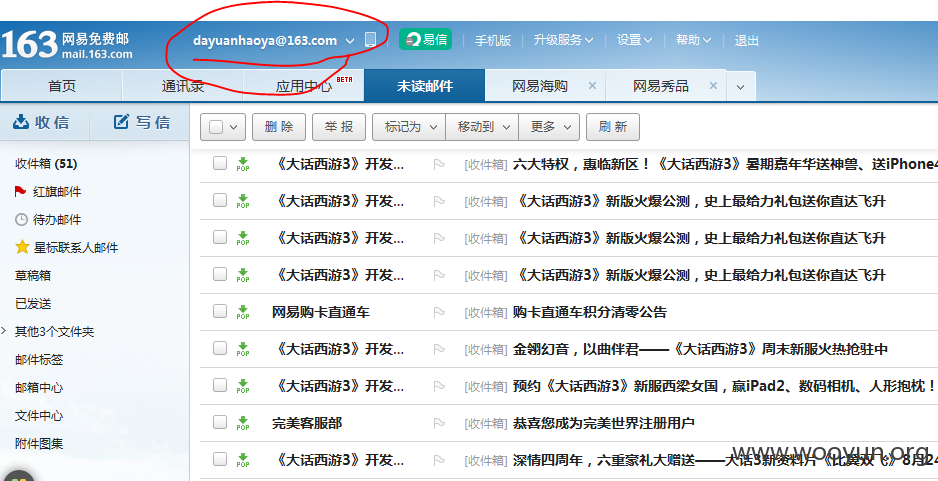Screen dimensions: 938x481
Task: Click the red flag icon for 红旗邮件
Action: (21, 191)
